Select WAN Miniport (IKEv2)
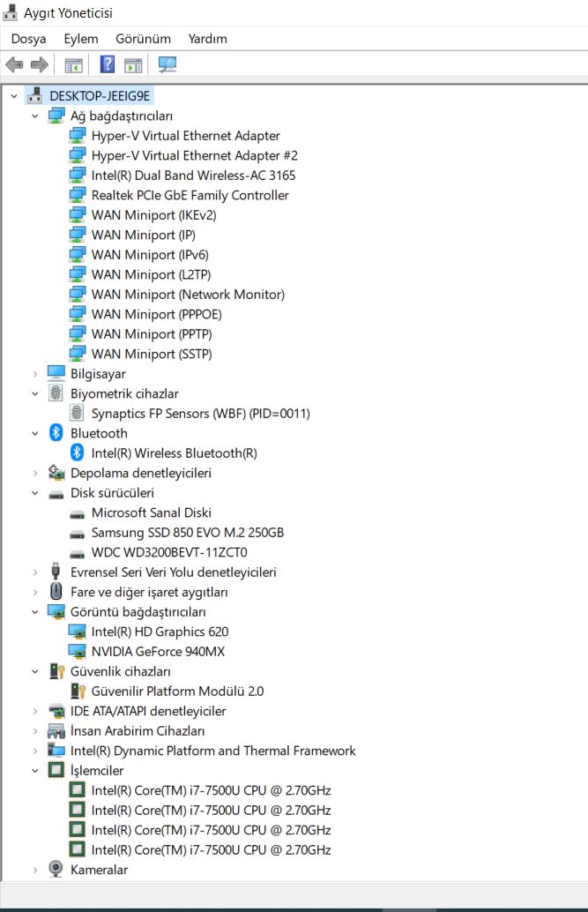 (153, 214)
